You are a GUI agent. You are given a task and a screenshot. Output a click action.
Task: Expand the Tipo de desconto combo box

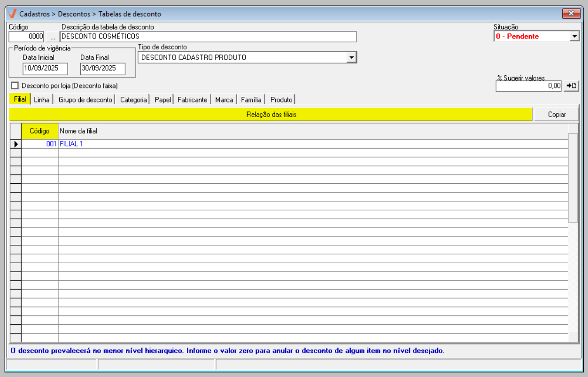[351, 57]
